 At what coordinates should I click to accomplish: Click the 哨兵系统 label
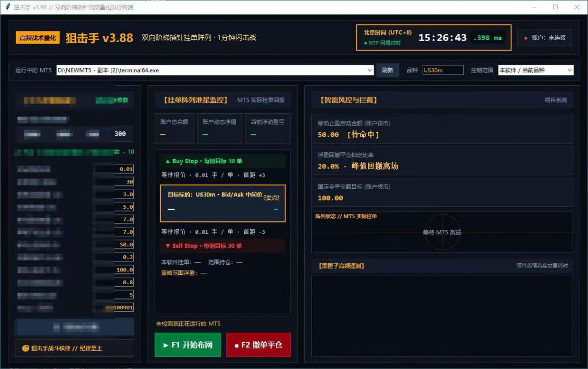pos(556,100)
